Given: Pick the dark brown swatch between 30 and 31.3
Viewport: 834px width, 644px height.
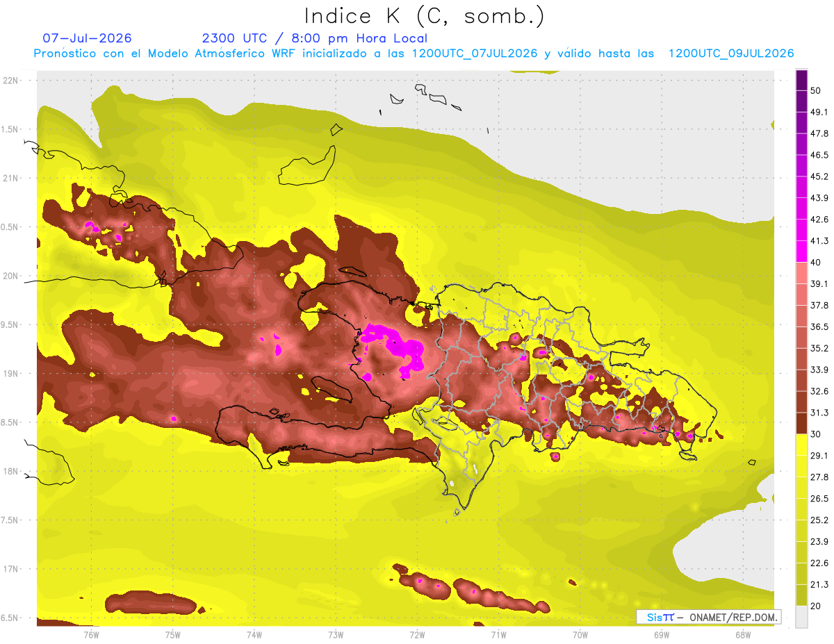Looking at the screenshot, I should coord(802,423).
